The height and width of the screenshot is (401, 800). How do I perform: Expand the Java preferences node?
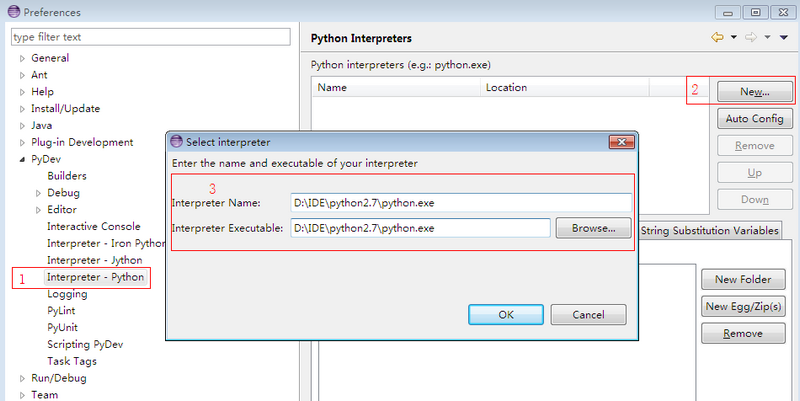coord(22,126)
